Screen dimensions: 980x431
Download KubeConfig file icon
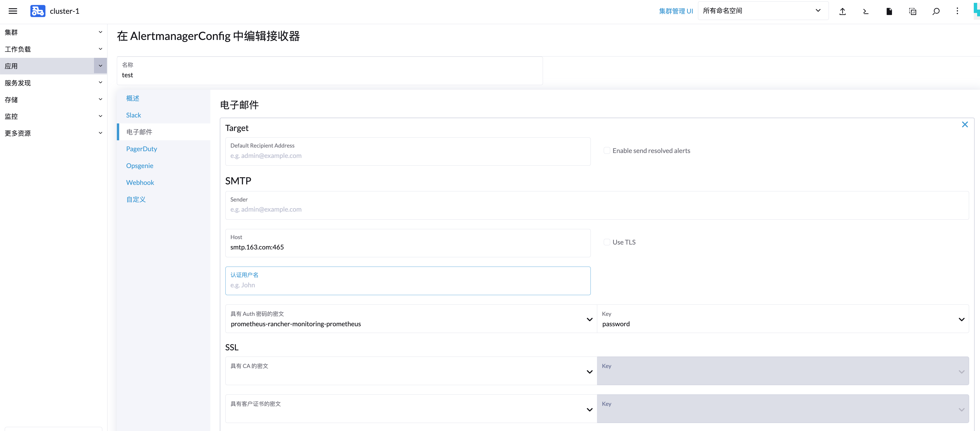tap(889, 11)
